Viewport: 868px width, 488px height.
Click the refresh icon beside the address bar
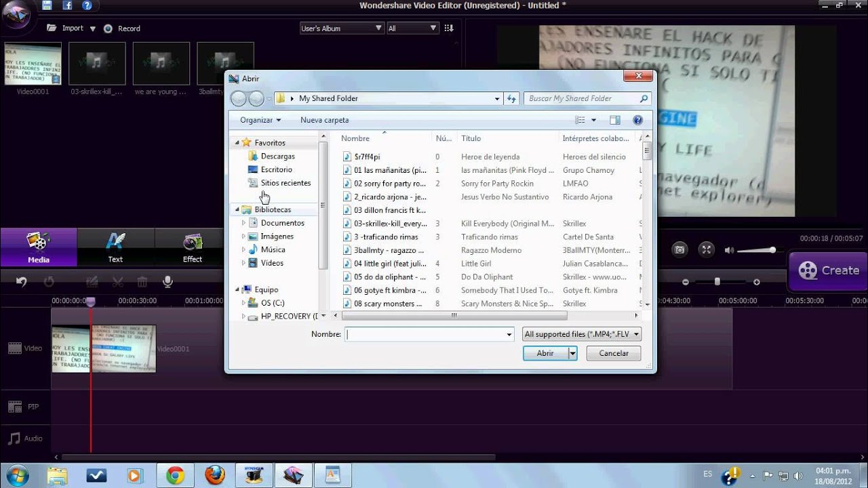[x=512, y=98]
